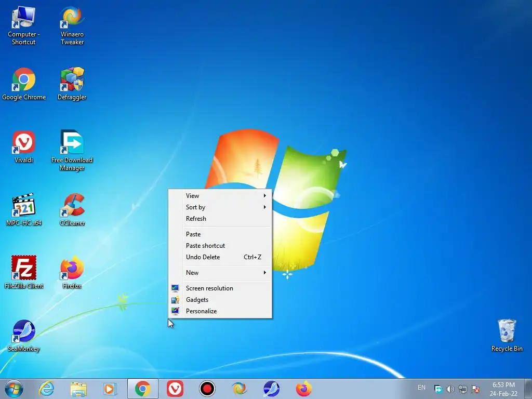Screen dimensions: 532x399
Task: Launch SeaMonkey from the taskbar
Action: coord(271,389)
